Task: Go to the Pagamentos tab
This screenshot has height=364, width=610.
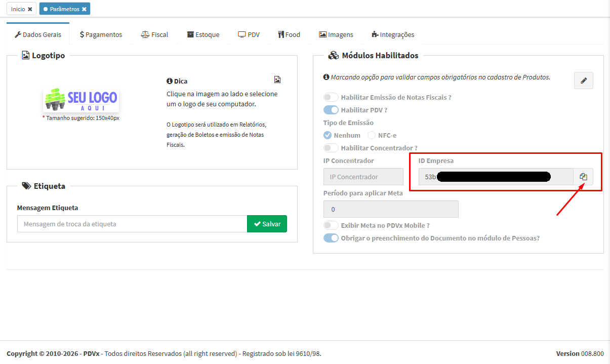Action: click(101, 34)
